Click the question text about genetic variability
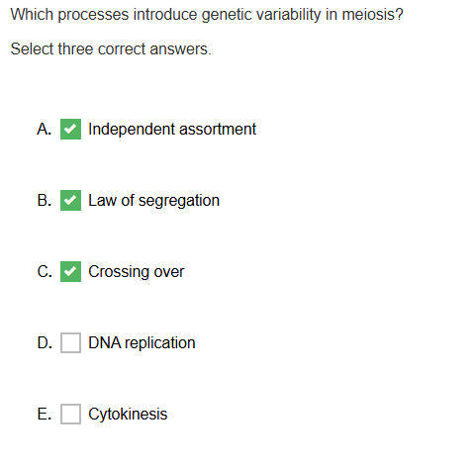The height and width of the screenshot is (468, 476). pos(207,15)
